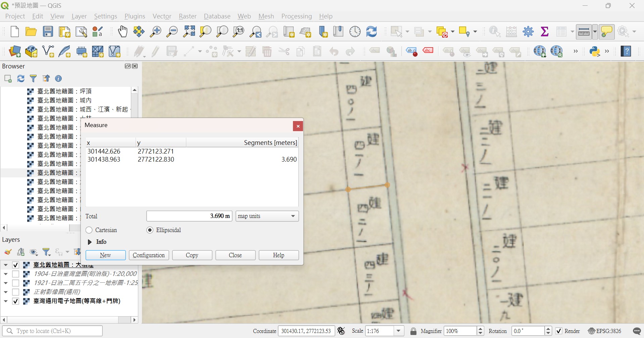Click Zoom to Native Resolution icon
Viewport: 644px width, 338px height.
pos(239,32)
